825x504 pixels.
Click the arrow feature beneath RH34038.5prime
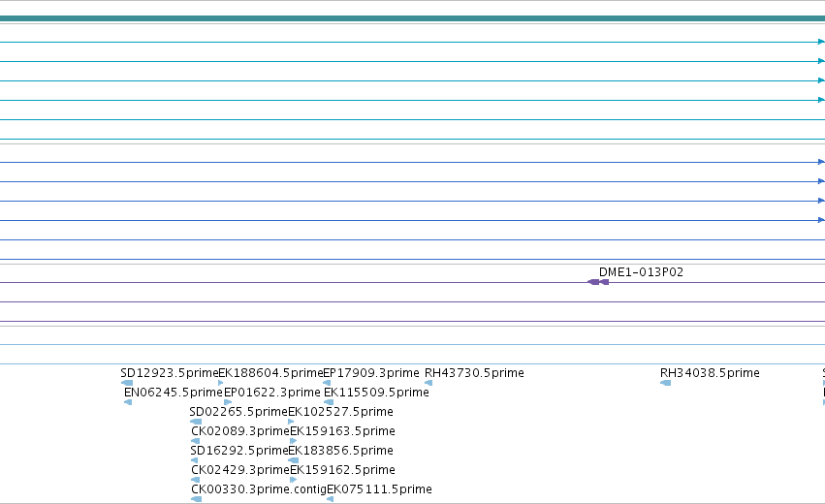point(666,383)
